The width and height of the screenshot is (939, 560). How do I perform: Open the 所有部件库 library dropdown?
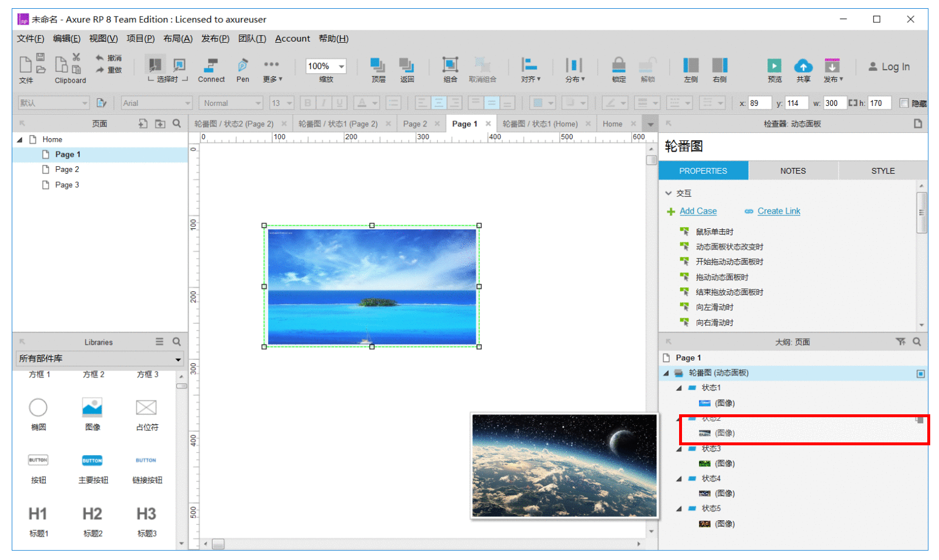[100, 359]
